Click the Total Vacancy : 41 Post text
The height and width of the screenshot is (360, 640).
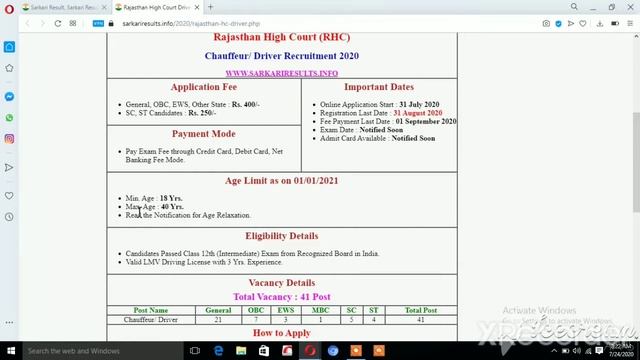coord(282,297)
